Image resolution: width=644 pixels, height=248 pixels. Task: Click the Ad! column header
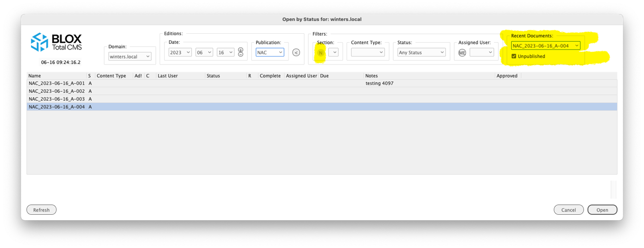click(x=139, y=76)
